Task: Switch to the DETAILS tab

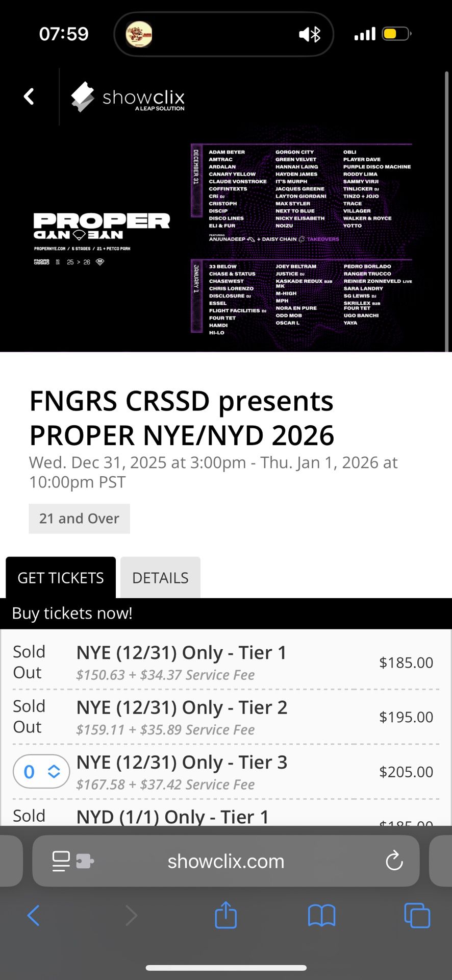Action: 160,578
